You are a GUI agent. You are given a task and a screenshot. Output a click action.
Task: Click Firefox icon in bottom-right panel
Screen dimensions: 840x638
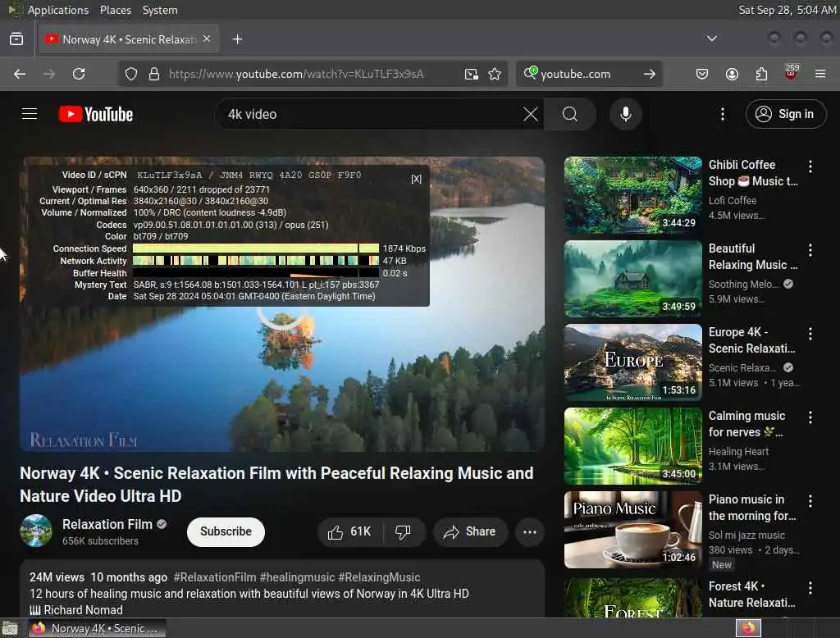pyautogui.click(x=748, y=628)
